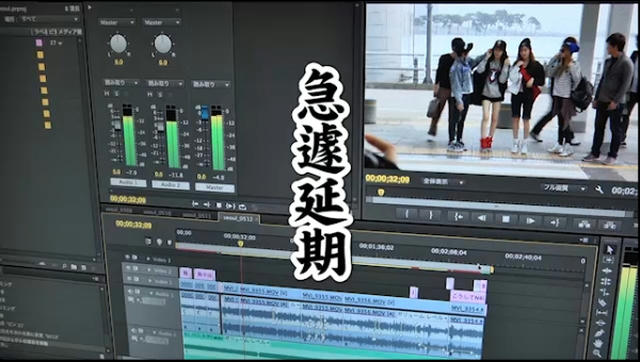Select the Zoom magnifier tool
This screenshot has height=362, width=640.
point(597,353)
